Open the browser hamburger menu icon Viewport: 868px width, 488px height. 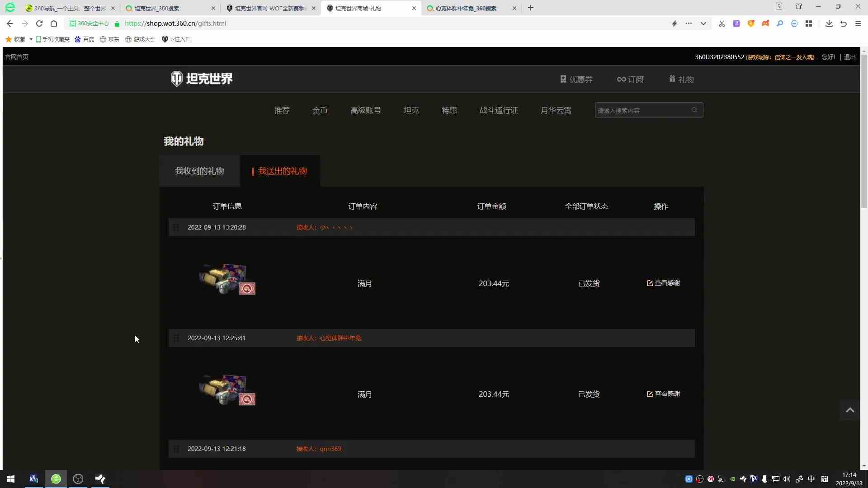(858, 23)
